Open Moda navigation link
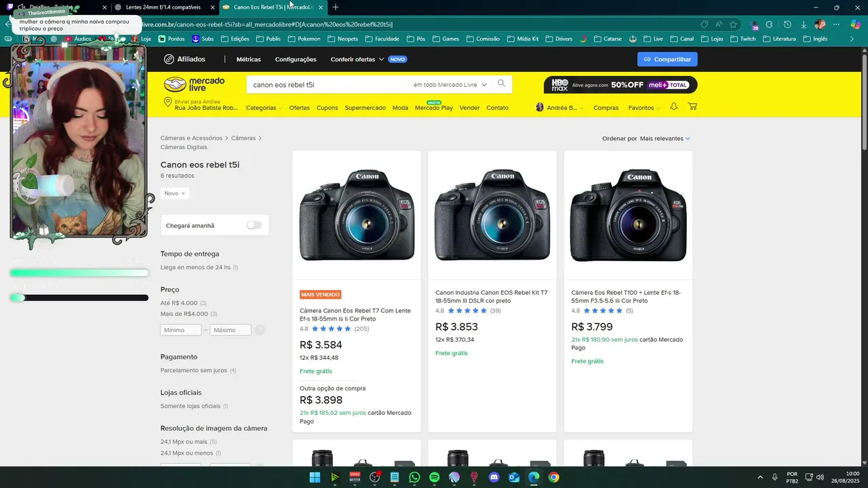Image resolution: width=868 pixels, height=488 pixels. [x=400, y=108]
